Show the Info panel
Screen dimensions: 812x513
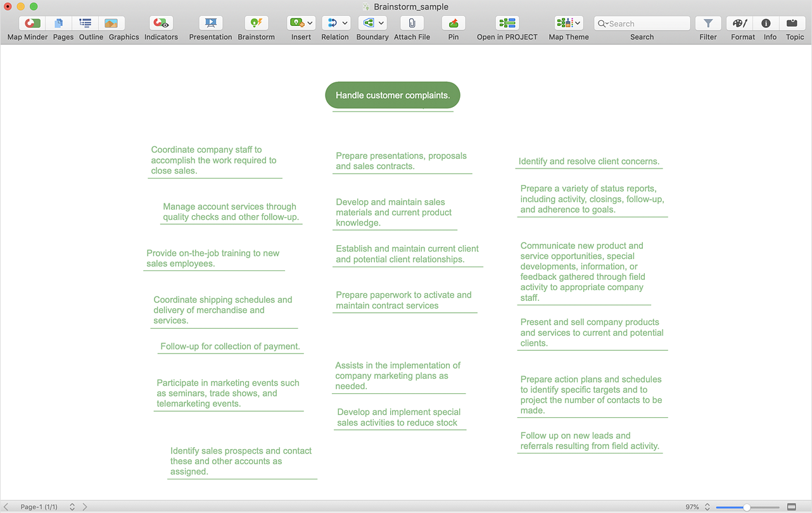click(766, 23)
